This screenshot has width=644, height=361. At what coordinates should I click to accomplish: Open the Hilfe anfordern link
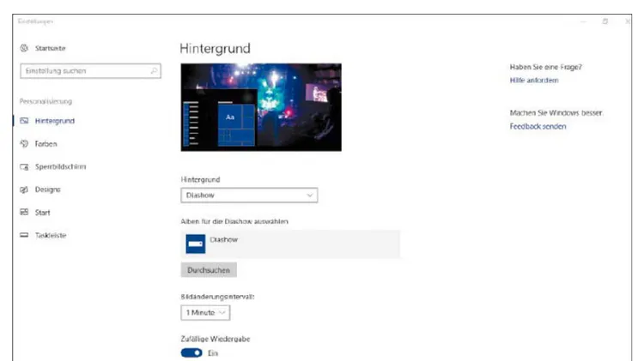pos(534,80)
